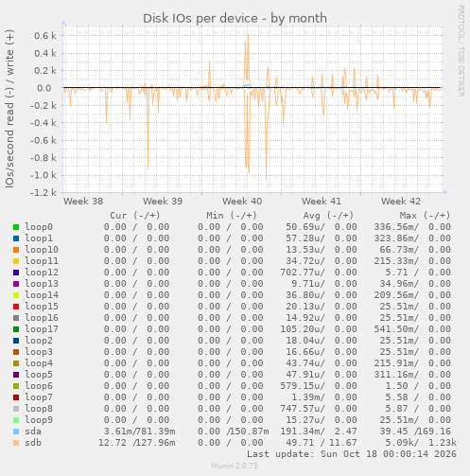
Task: Click the loop4 legend label
Action: pos(39,363)
